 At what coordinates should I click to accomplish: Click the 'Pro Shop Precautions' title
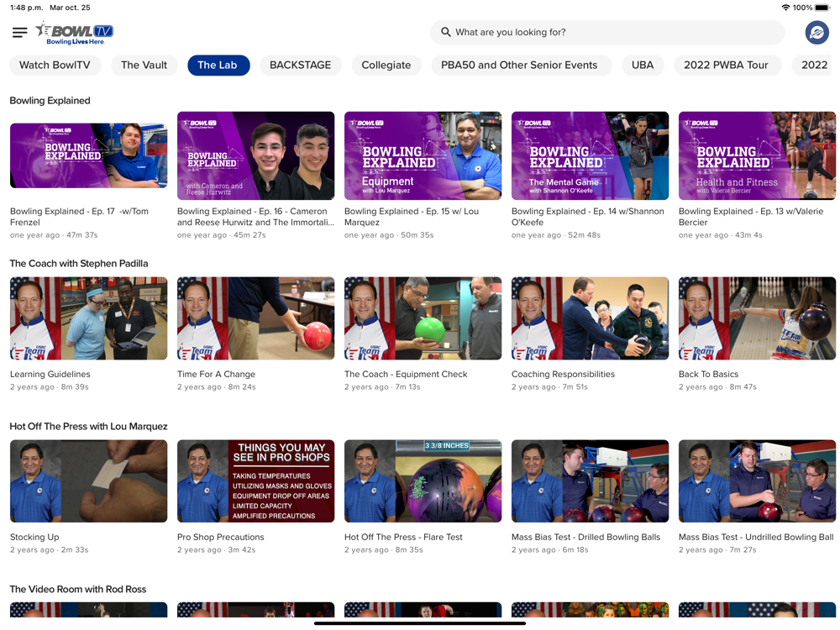coord(221,537)
